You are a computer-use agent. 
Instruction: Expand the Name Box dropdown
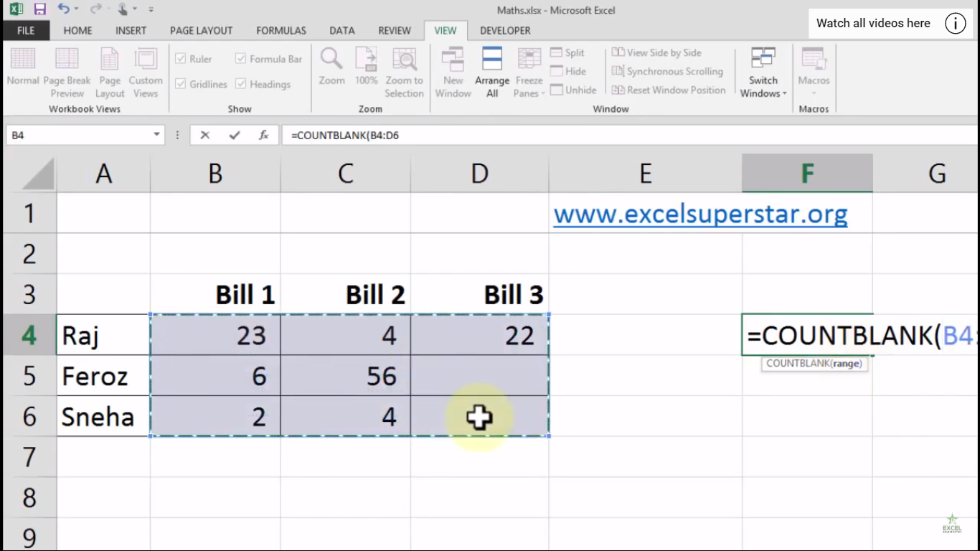156,135
